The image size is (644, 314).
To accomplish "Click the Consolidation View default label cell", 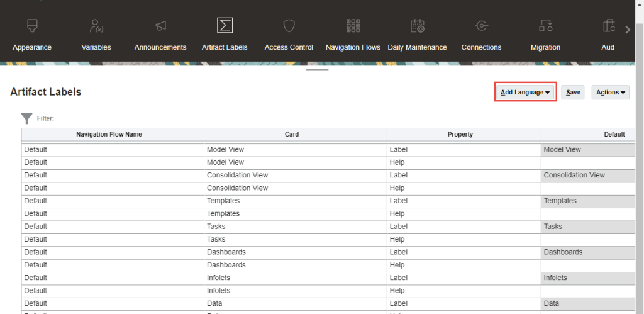I will pyautogui.click(x=589, y=176).
